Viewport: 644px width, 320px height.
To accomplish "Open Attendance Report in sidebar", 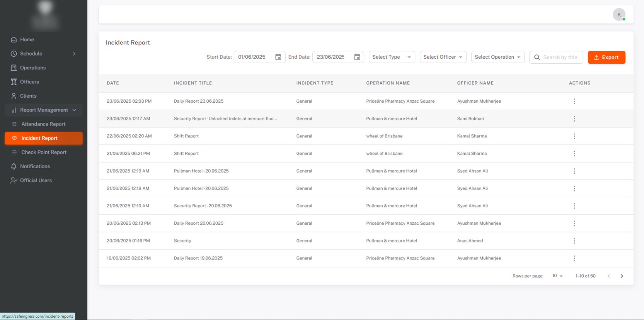I will (43, 124).
